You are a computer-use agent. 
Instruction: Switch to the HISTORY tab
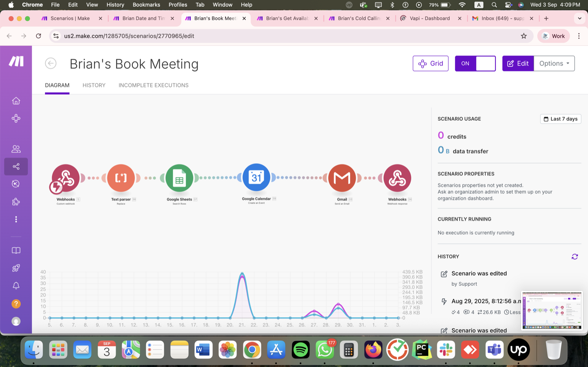(94, 85)
